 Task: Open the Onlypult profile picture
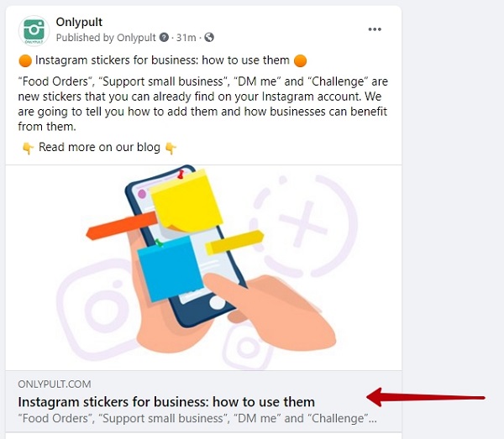pyautogui.click(x=34, y=30)
